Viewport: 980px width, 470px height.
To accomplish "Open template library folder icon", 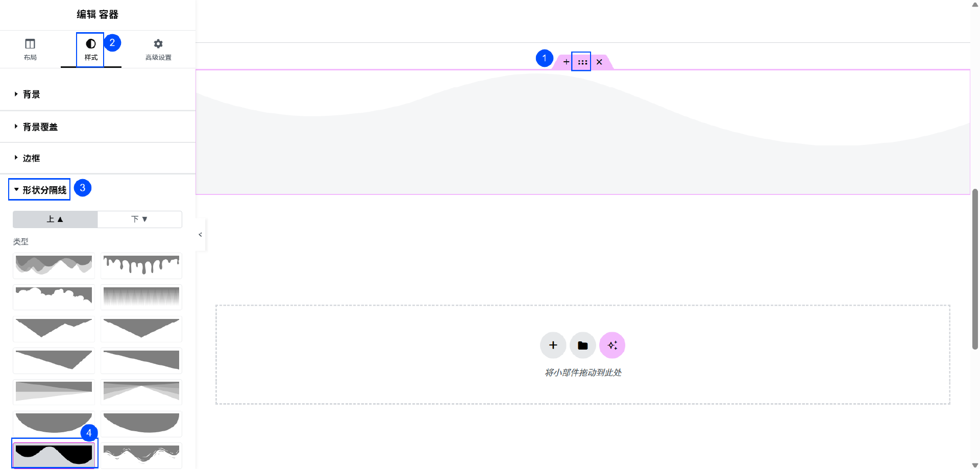I will [x=582, y=345].
